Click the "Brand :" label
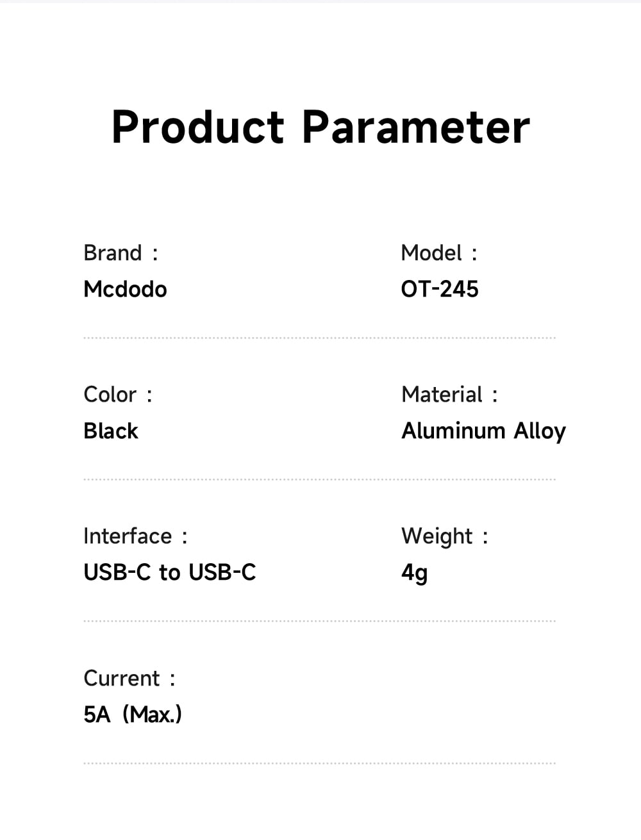This screenshot has width=641, height=840. pyautogui.click(x=121, y=253)
